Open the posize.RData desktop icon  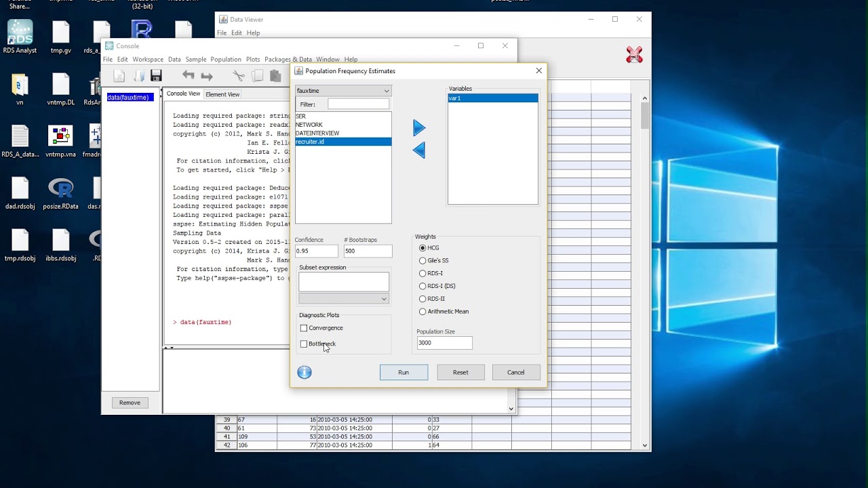60,193
